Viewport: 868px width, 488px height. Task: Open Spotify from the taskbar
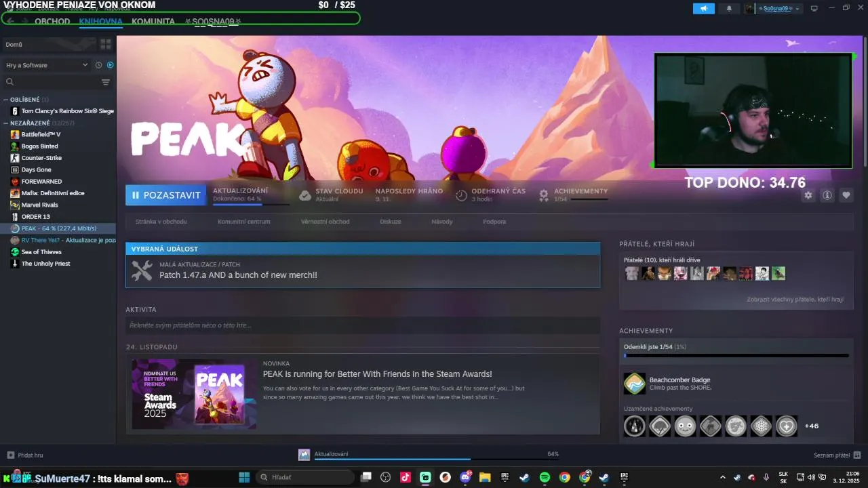(x=545, y=477)
